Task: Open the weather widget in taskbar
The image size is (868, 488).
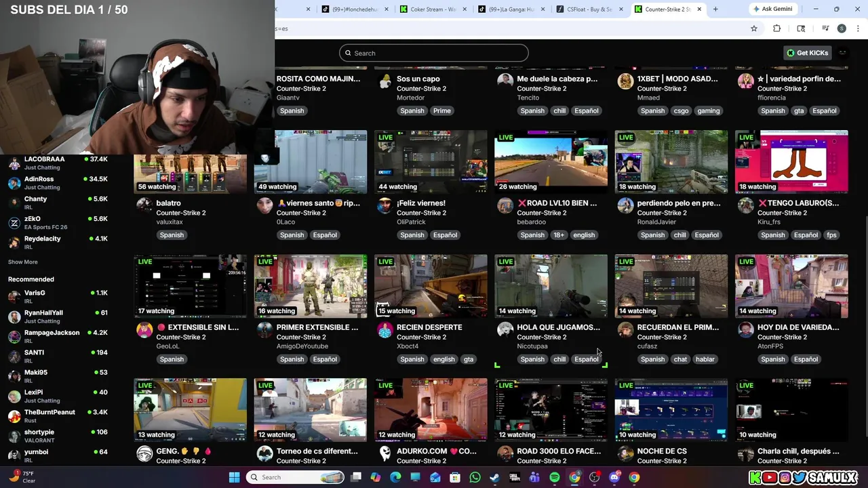Action: point(20,477)
